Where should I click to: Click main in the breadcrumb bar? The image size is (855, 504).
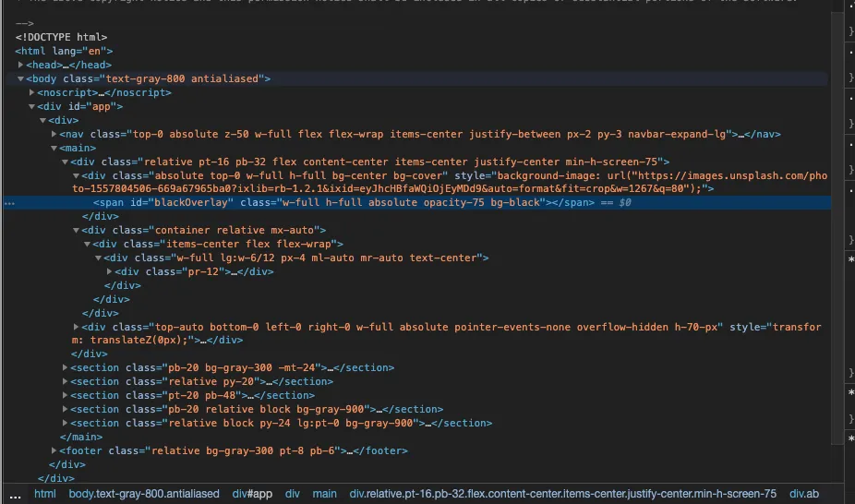tap(324, 494)
